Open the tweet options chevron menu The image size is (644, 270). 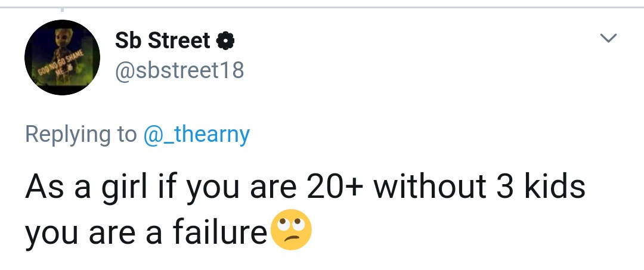[608, 39]
